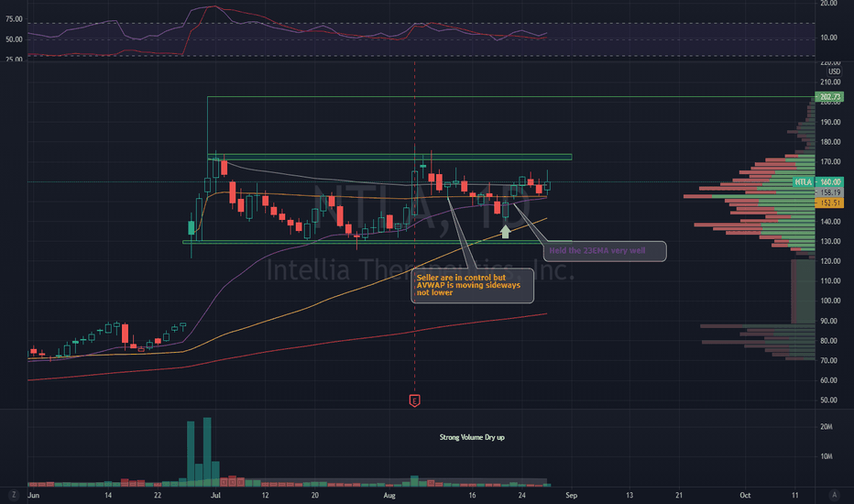Select the white up-arrow drawing below the candle

point(506,232)
